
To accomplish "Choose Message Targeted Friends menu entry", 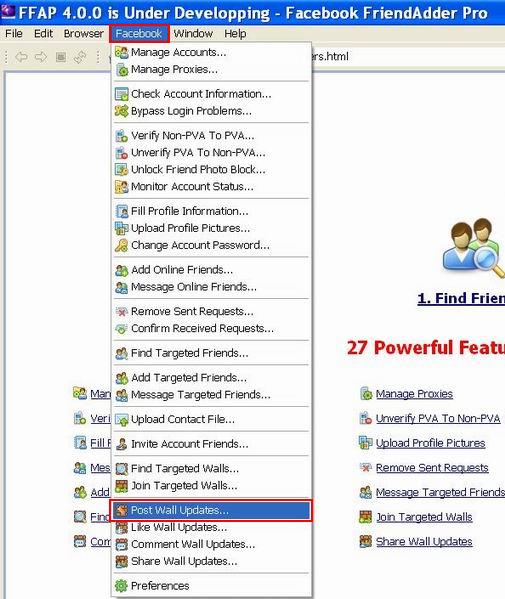I will point(212,395).
